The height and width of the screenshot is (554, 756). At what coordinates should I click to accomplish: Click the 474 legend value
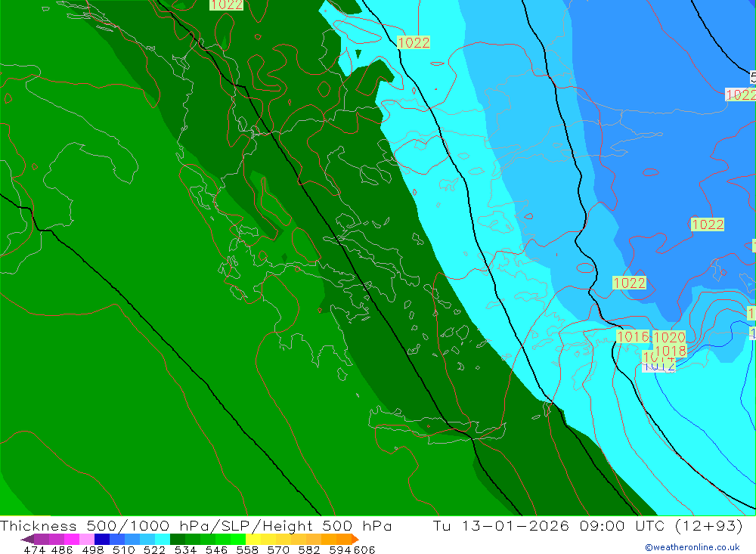34,549
